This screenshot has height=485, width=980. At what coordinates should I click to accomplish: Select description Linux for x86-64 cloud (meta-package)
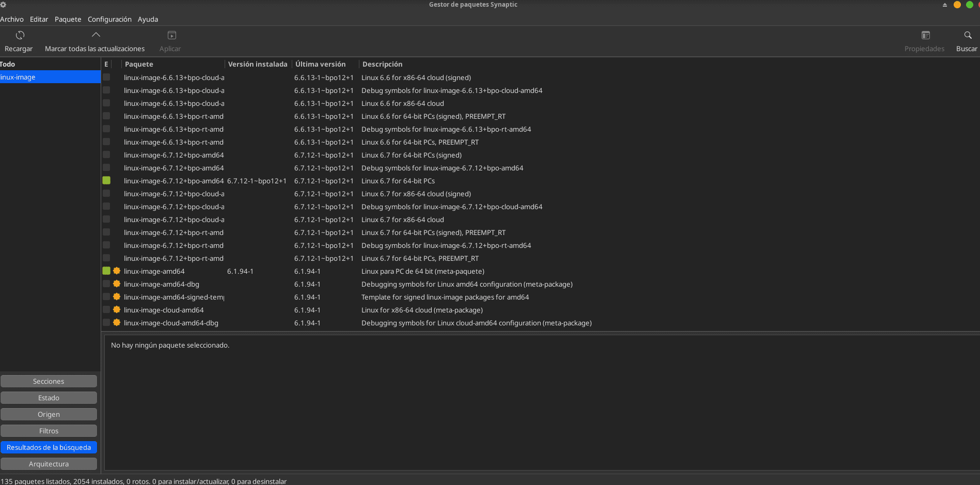point(422,310)
